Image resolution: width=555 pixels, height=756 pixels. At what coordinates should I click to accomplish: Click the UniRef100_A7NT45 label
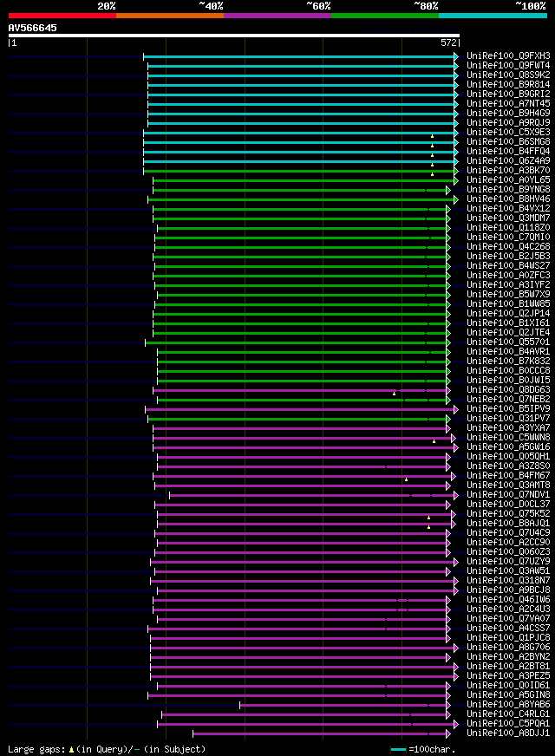click(508, 104)
